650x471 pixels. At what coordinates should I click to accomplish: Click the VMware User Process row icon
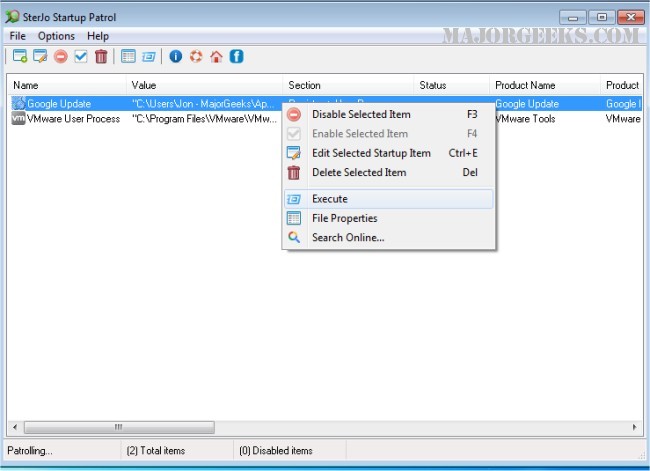18,118
